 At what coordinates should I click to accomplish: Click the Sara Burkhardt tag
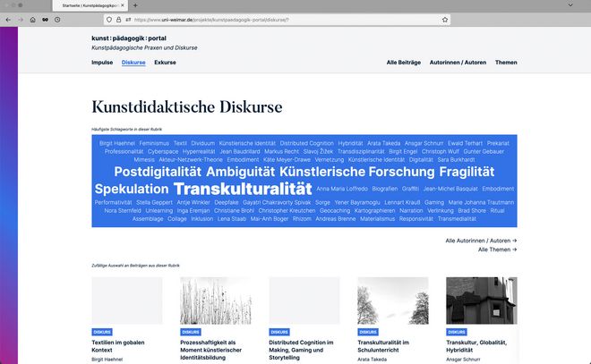[456, 160]
